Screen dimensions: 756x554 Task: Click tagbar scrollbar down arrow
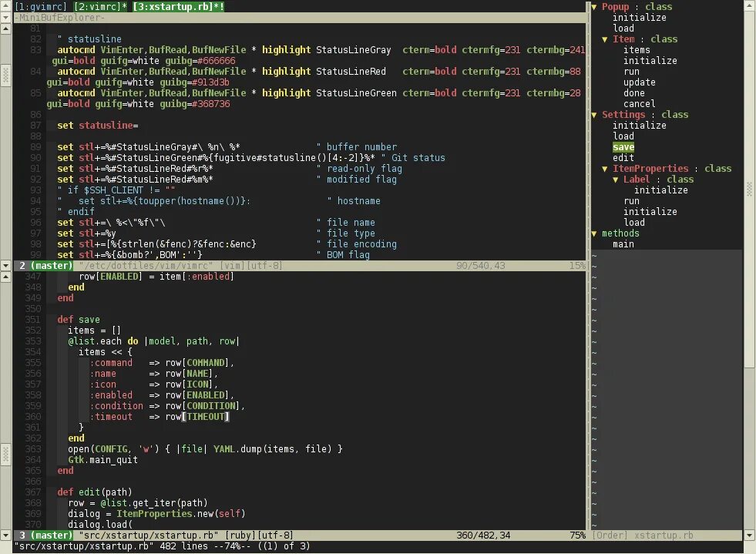point(749,536)
